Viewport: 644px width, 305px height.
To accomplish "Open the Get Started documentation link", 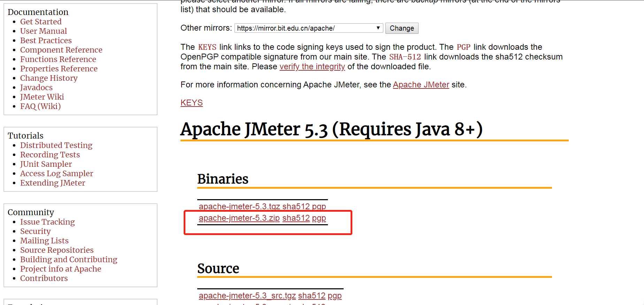I will [x=41, y=22].
